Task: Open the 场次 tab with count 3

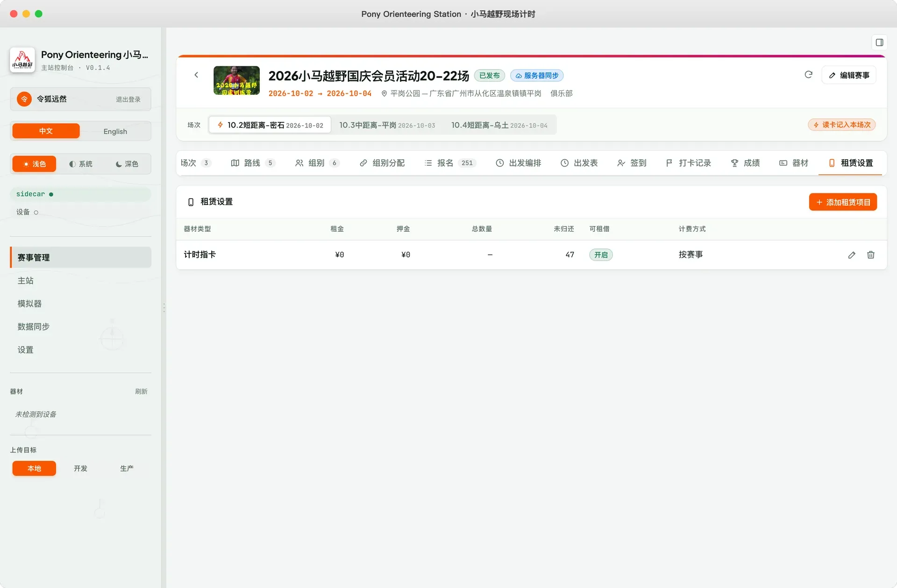Action: pyautogui.click(x=196, y=163)
